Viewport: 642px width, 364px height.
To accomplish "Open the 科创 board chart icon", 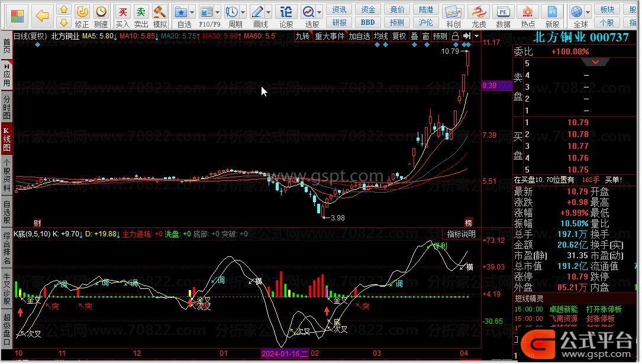I will click(x=453, y=11).
